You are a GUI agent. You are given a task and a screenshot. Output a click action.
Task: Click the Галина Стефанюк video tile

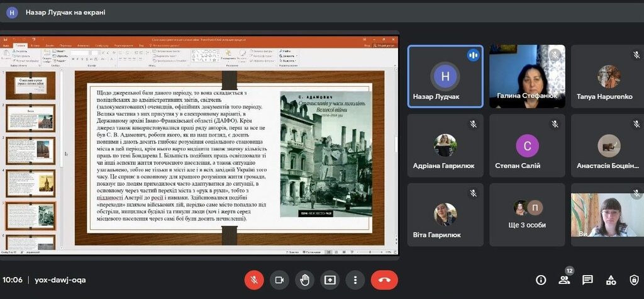tap(527, 77)
